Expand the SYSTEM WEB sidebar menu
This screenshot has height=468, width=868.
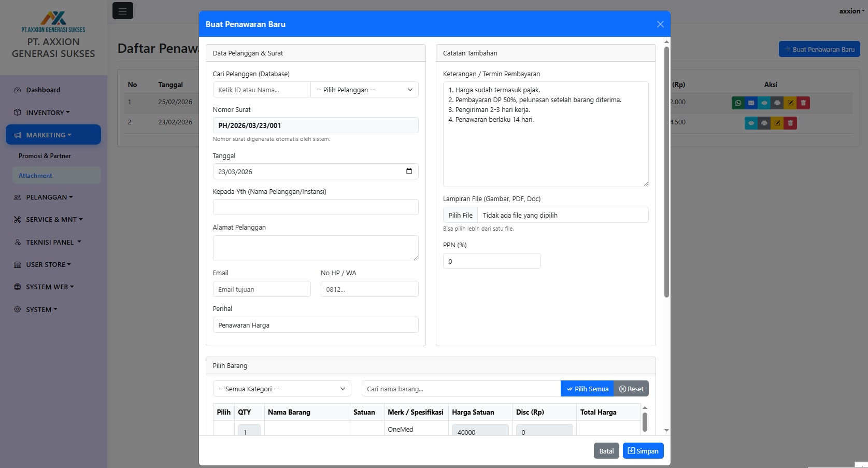click(53, 287)
